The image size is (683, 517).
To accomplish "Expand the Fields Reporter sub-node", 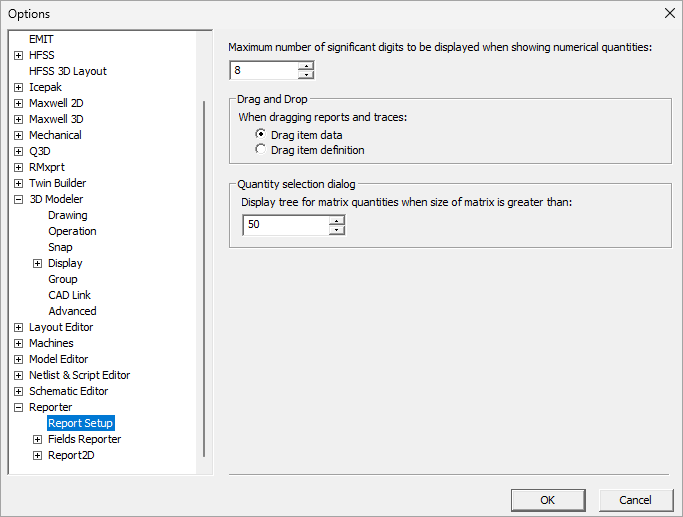I will (x=37, y=439).
